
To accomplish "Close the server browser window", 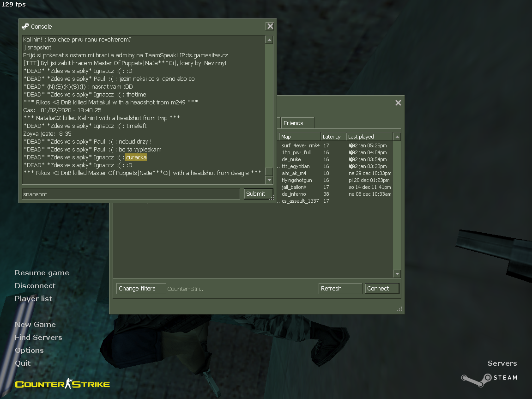I will click(398, 103).
